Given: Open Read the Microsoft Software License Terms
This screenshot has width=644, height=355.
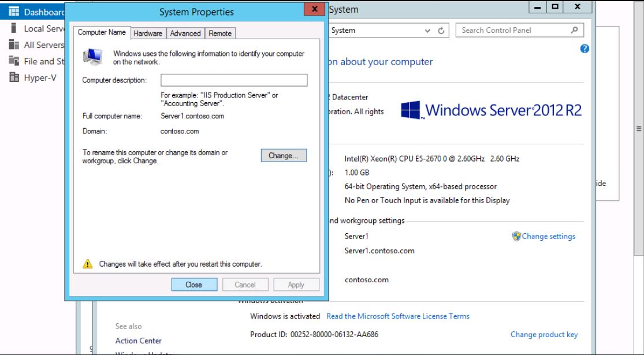Looking at the screenshot, I should tap(397, 316).
